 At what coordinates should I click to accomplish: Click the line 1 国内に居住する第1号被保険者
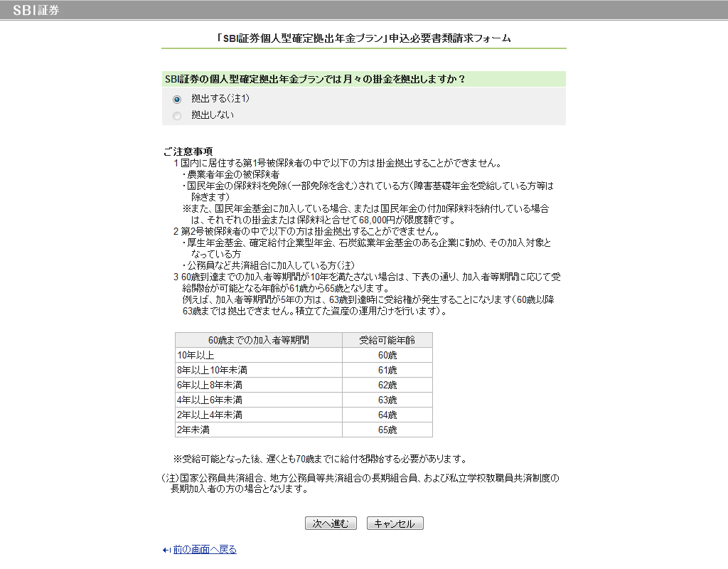point(338,163)
